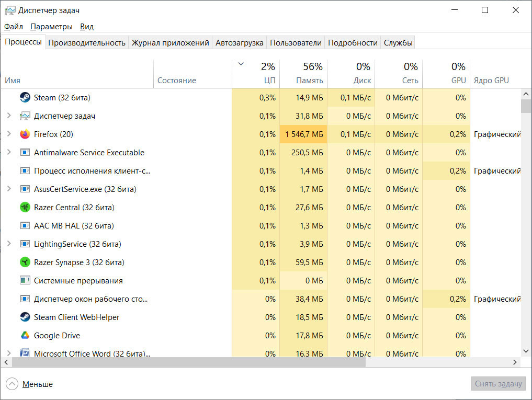Sort by the Состояние column header

[193, 74]
